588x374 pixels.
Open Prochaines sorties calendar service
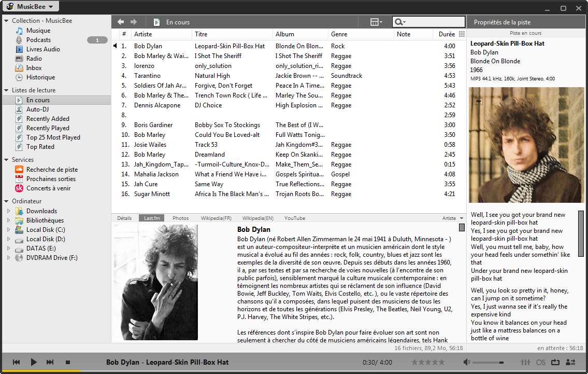[51, 179]
